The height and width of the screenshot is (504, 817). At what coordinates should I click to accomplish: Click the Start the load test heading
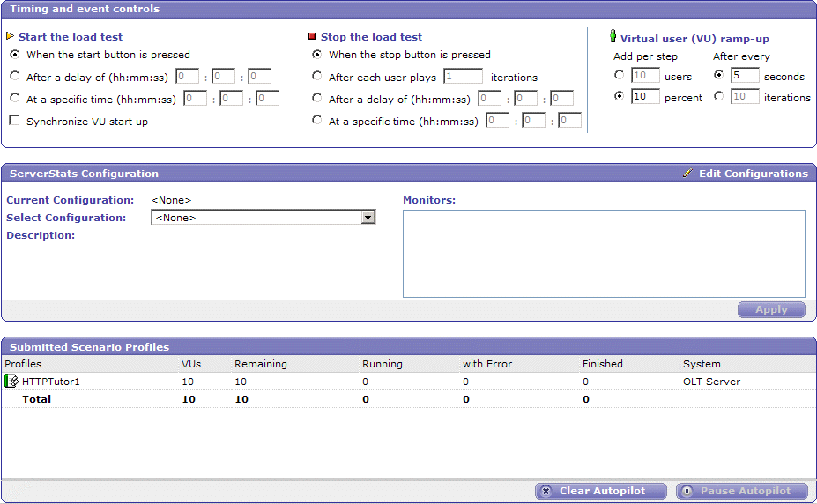pyautogui.click(x=71, y=37)
